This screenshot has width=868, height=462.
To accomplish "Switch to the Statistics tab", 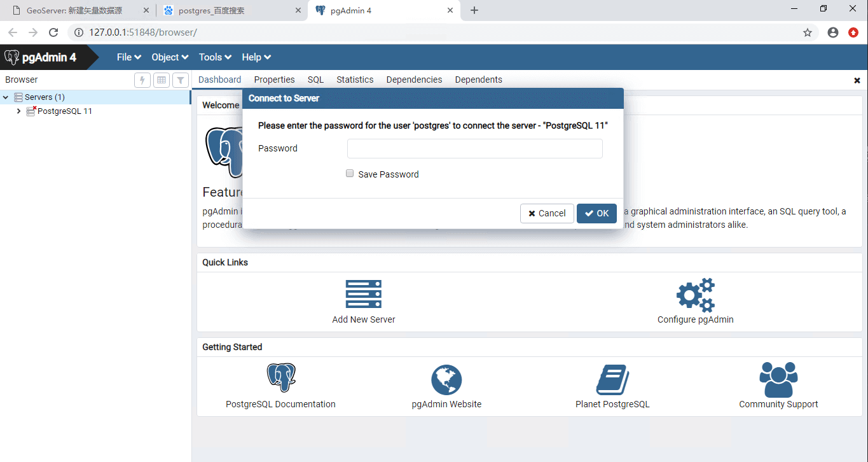I will coord(355,80).
